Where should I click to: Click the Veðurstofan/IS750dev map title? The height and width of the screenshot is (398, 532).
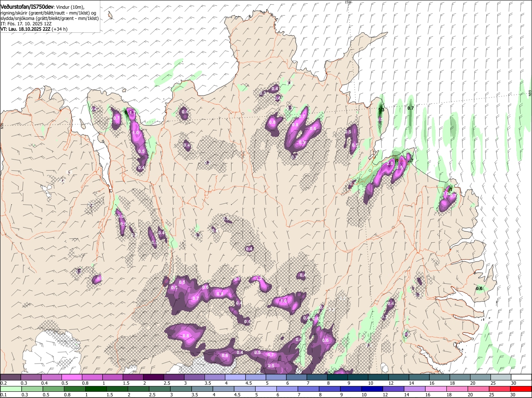27,7
